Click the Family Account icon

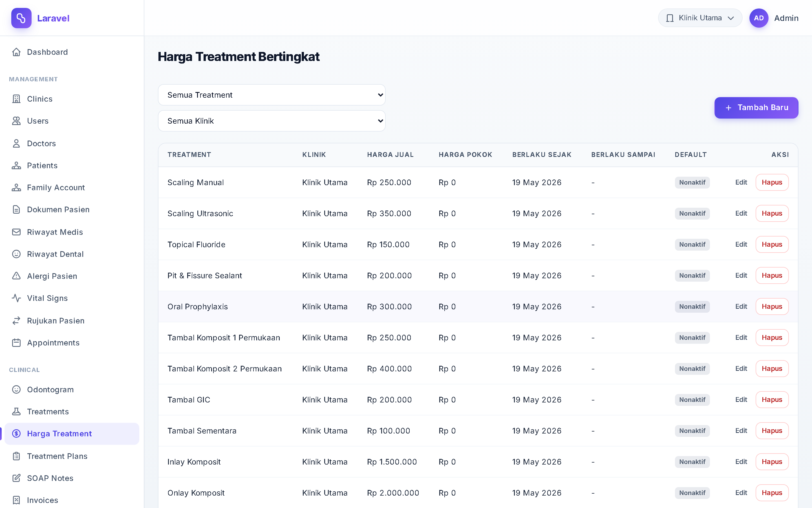[16, 187]
